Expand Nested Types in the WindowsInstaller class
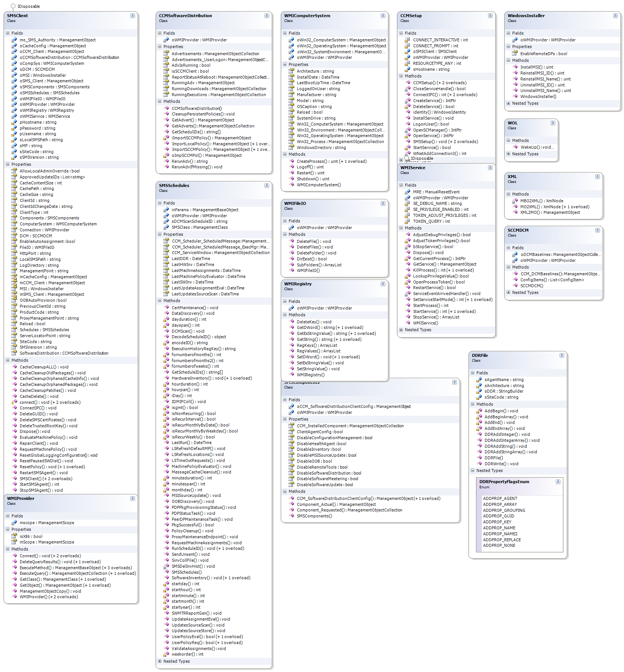 509,103
